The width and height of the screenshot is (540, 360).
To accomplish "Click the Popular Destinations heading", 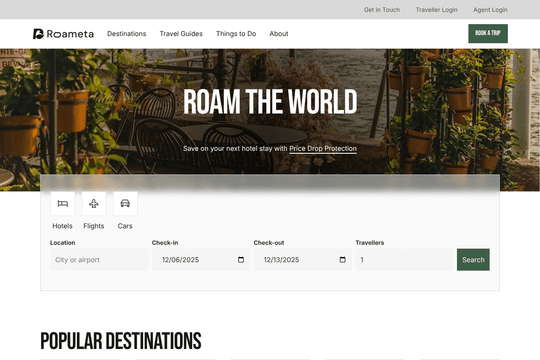I will tap(121, 341).
